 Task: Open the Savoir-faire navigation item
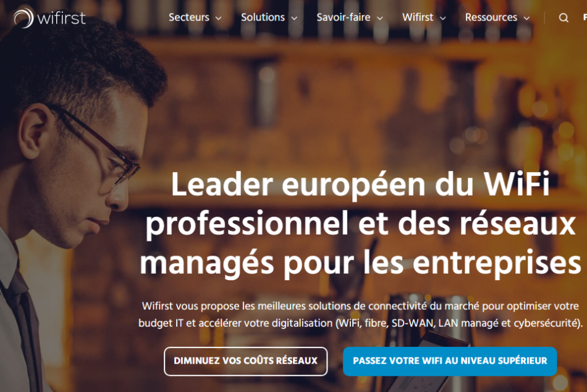[x=344, y=17]
